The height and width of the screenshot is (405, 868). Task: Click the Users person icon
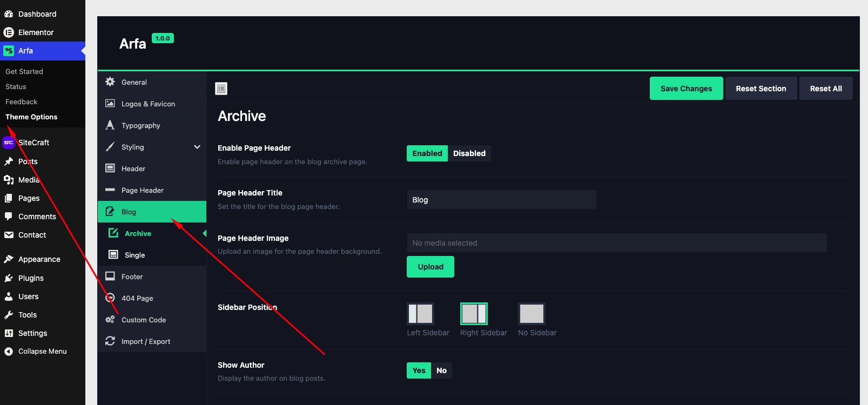pos(9,296)
